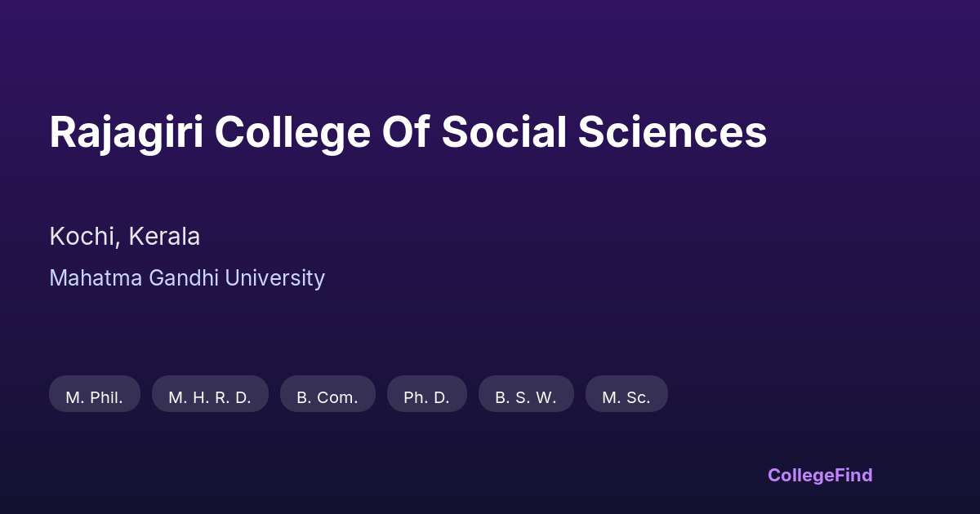Click the word Sciences in the heading
This screenshot has width=980, height=514.
click(x=672, y=132)
